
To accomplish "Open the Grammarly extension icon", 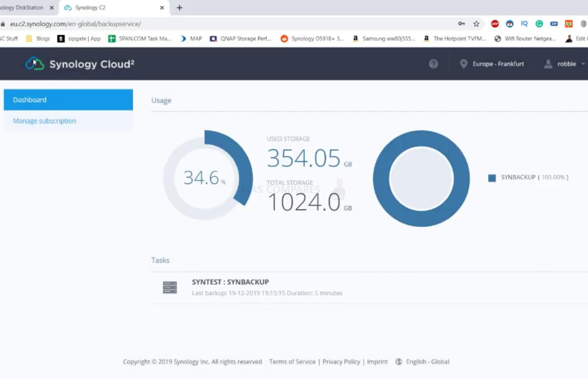I will [x=539, y=24].
